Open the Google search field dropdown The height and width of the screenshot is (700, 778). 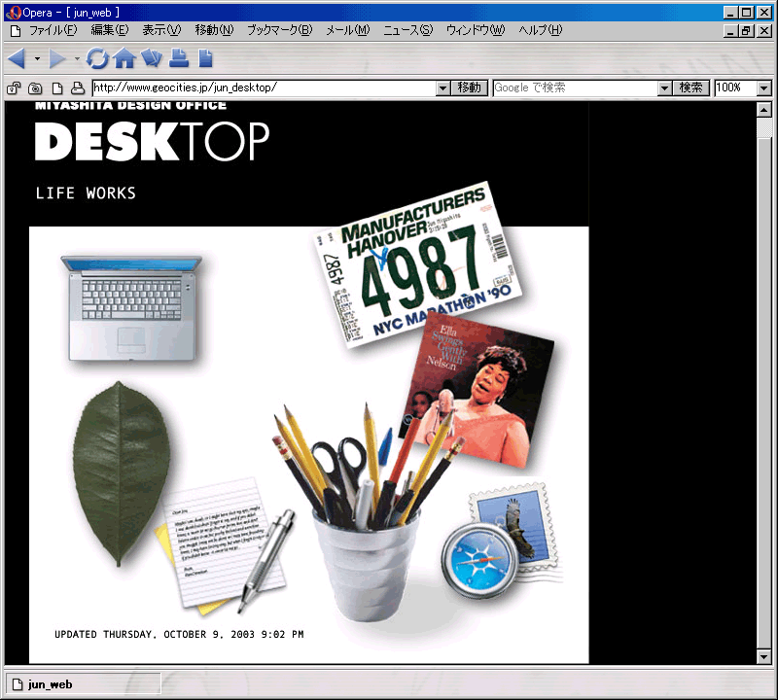(x=664, y=88)
